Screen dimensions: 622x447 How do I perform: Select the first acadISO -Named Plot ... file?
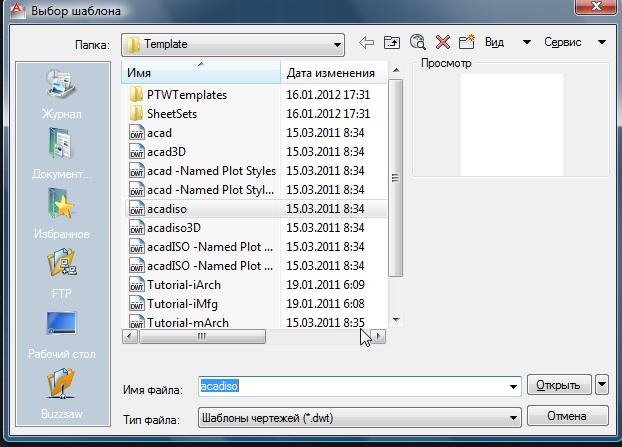[x=210, y=247]
